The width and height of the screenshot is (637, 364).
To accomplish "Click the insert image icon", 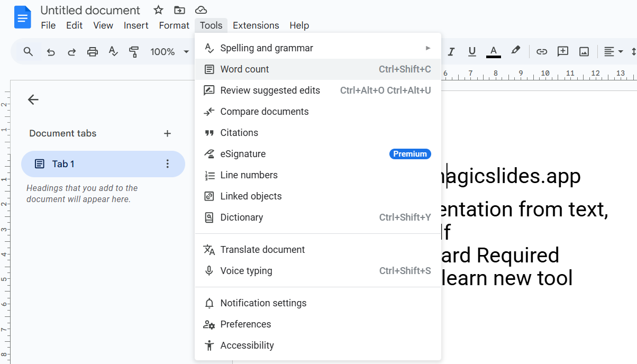I will coord(584,51).
